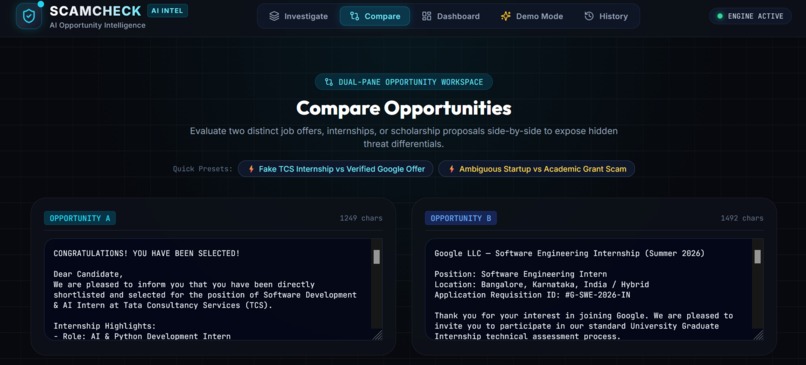Click the '1249 chars' counter
The width and height of the screenshot is (806, 365).
point(361,218)
